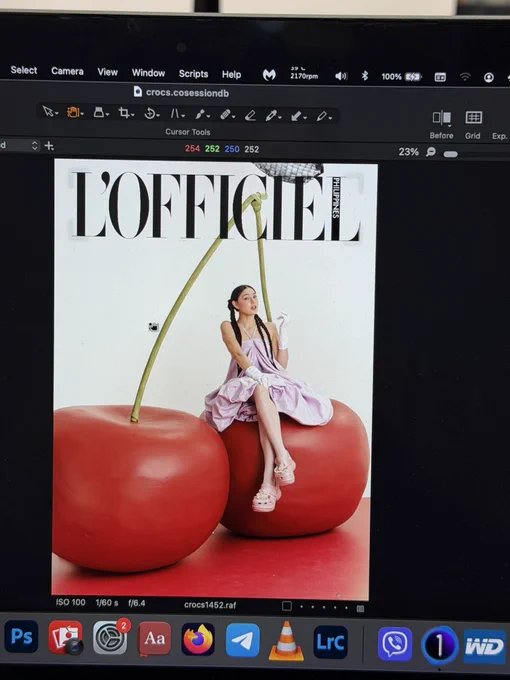Choose the Loupe cursor tool
Screen dimensions: 510x680
pyautogui.click(x=99, y=113)
